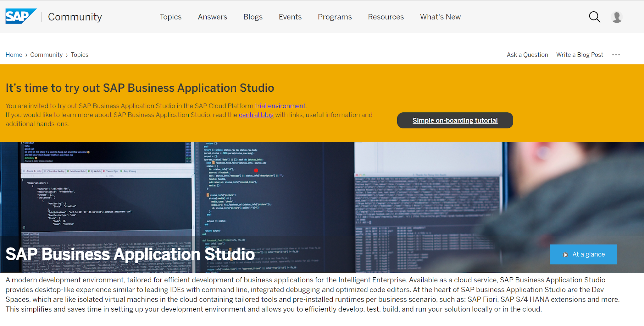Open the overflow ellipsis menu
Image resolution: width=644 pixels, height=326 pixels.
pyautogui.click(x=616, y=55)
